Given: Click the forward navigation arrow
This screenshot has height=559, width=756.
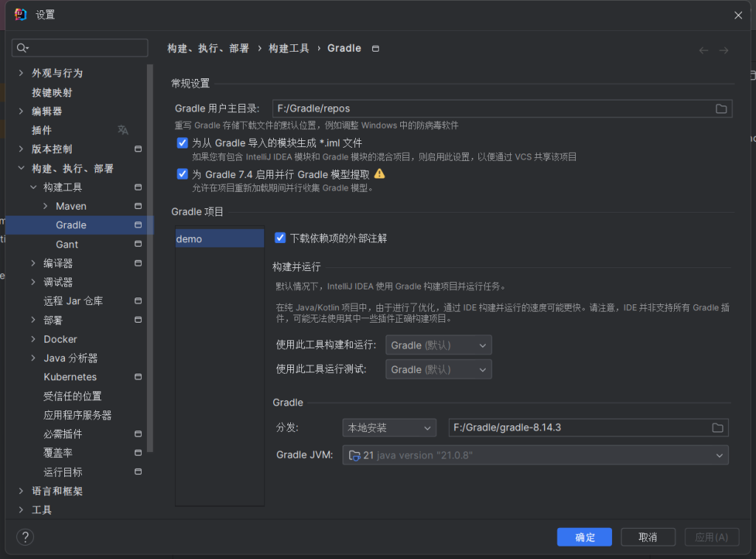Looking at the screenshot, I should 724,50.
